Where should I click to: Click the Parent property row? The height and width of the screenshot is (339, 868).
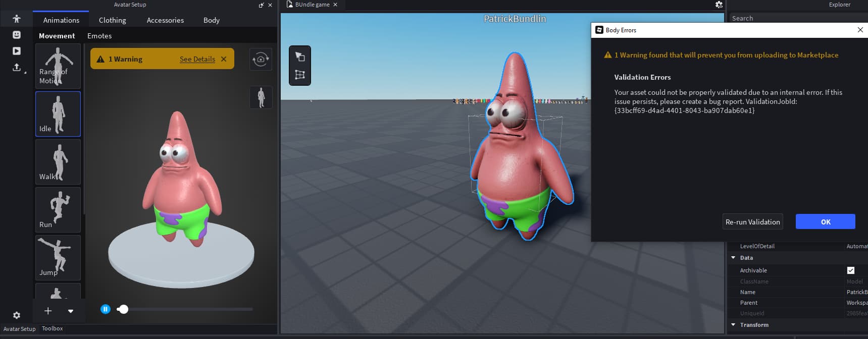798,303
